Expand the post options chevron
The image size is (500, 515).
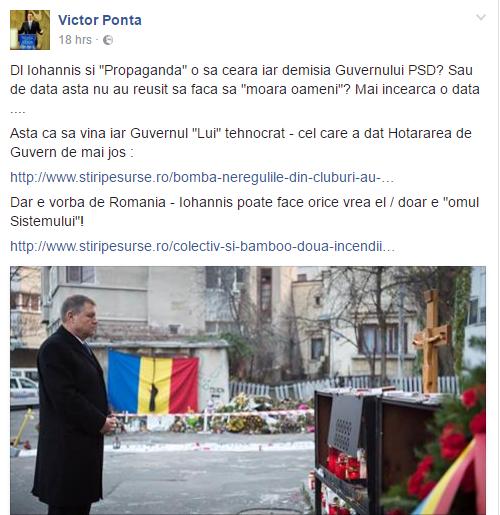[481, 17]
